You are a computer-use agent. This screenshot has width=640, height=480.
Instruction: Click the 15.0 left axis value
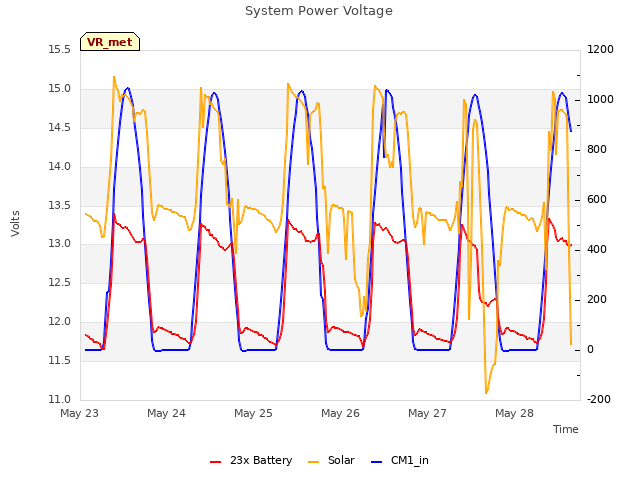[x=60, y=89]
